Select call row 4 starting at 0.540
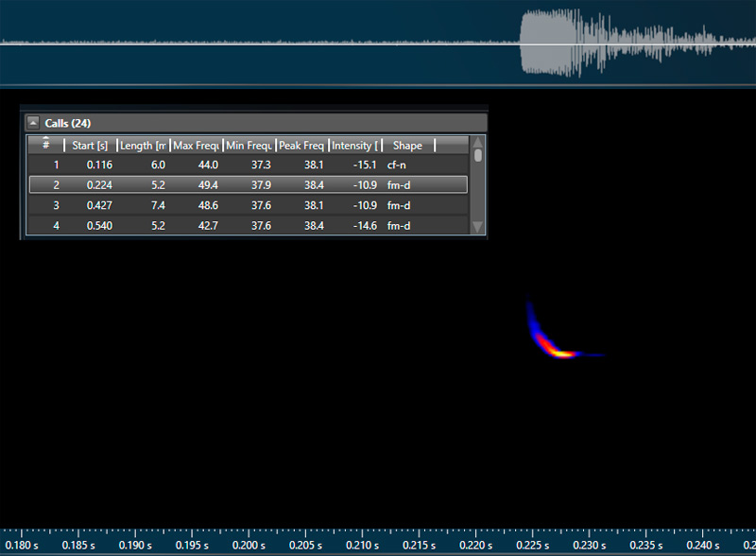Viewport: 756px width, 556px height. [249, 225]
